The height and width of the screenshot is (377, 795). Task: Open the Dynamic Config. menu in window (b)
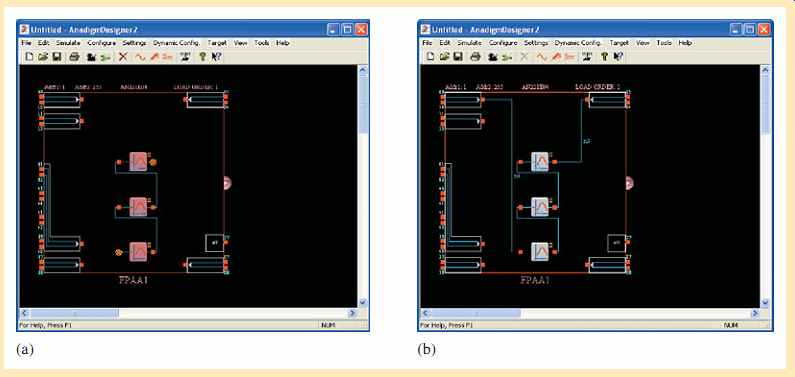578,43
